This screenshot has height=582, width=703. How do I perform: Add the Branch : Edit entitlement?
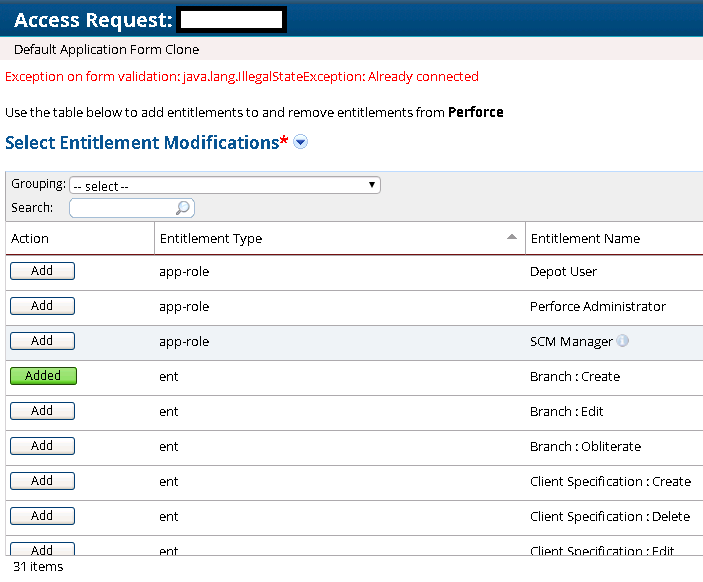(x=43, y=411)
